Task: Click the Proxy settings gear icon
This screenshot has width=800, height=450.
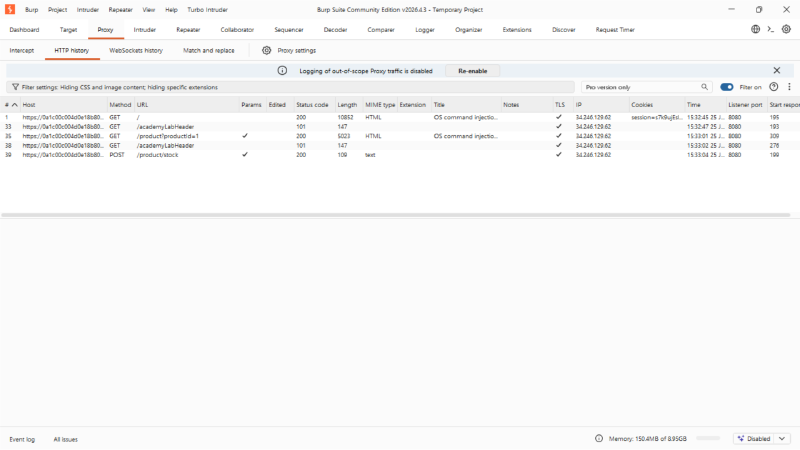Action: [x=266, y=50]
